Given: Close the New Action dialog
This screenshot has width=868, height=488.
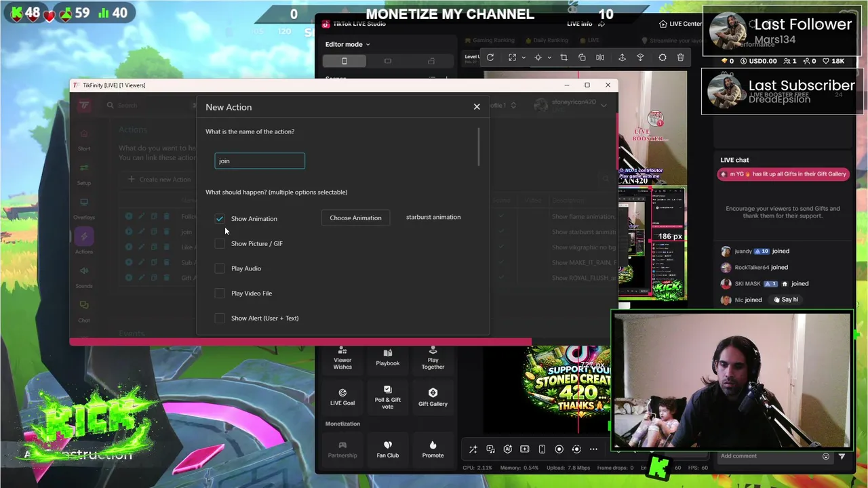Looking at the screenshot, I should [x=477, y=107].
